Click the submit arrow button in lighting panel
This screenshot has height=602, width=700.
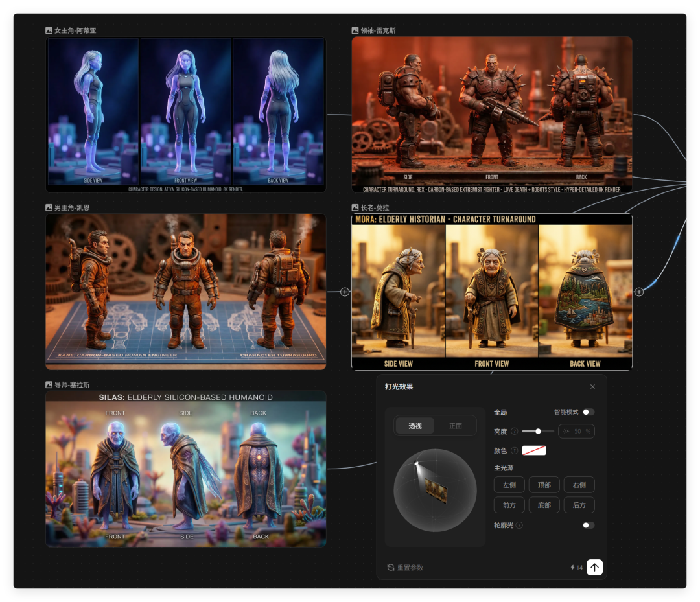[594, 567]
